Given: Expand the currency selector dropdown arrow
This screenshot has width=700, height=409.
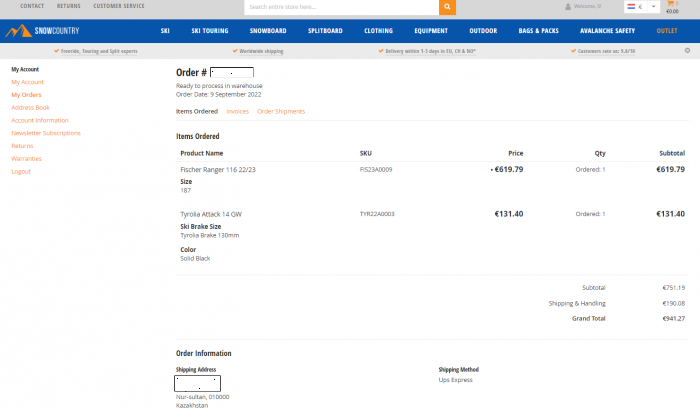Looking at the screenshot, I should click(x=653, y=7).
